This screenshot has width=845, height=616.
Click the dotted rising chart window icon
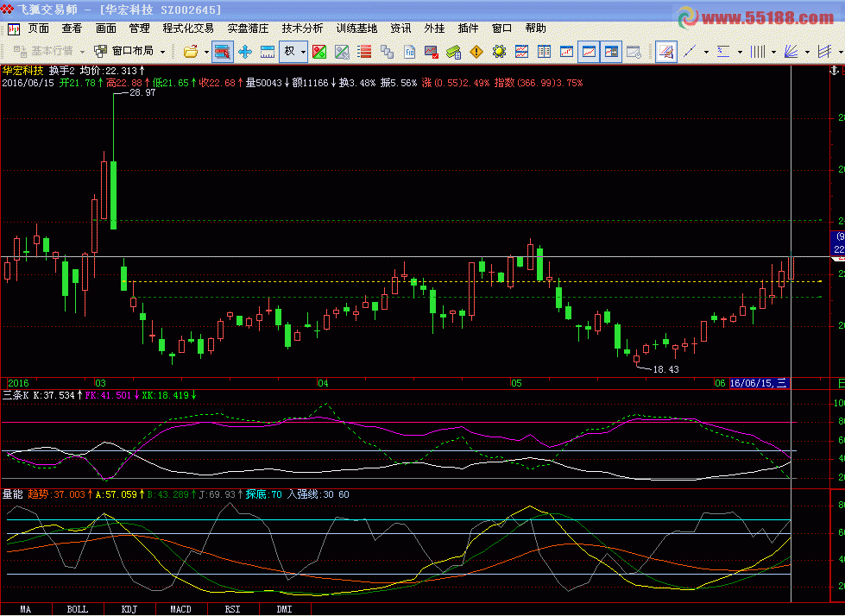coord(566,52)
